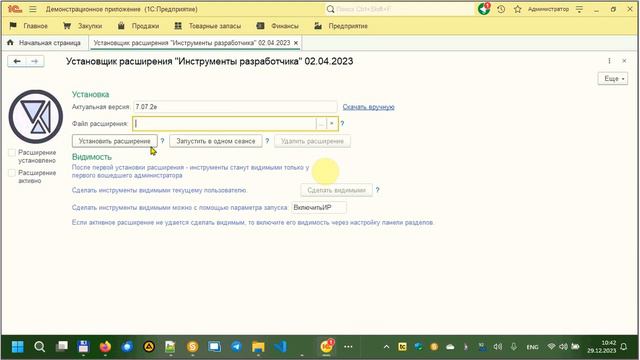Open file chooser ellipsis in Файл расширения
Viewport: 640px width, 360px height.
click(321, 123)
